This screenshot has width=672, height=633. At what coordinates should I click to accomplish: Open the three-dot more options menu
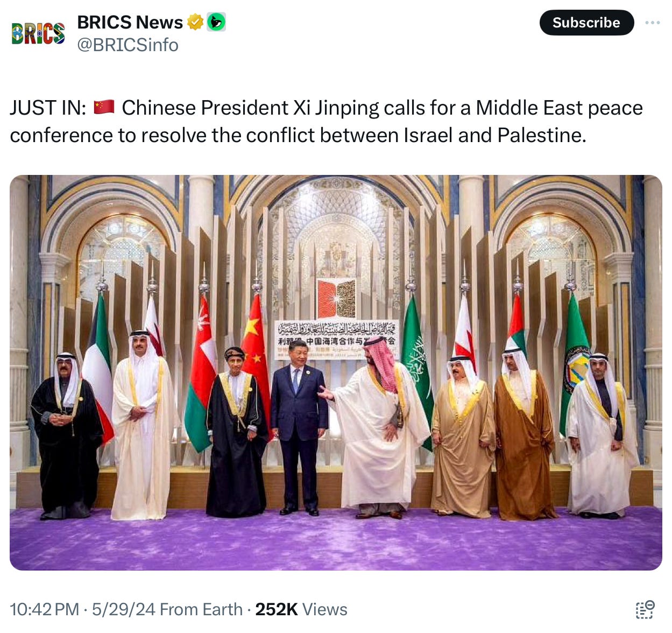pos(652,23)
